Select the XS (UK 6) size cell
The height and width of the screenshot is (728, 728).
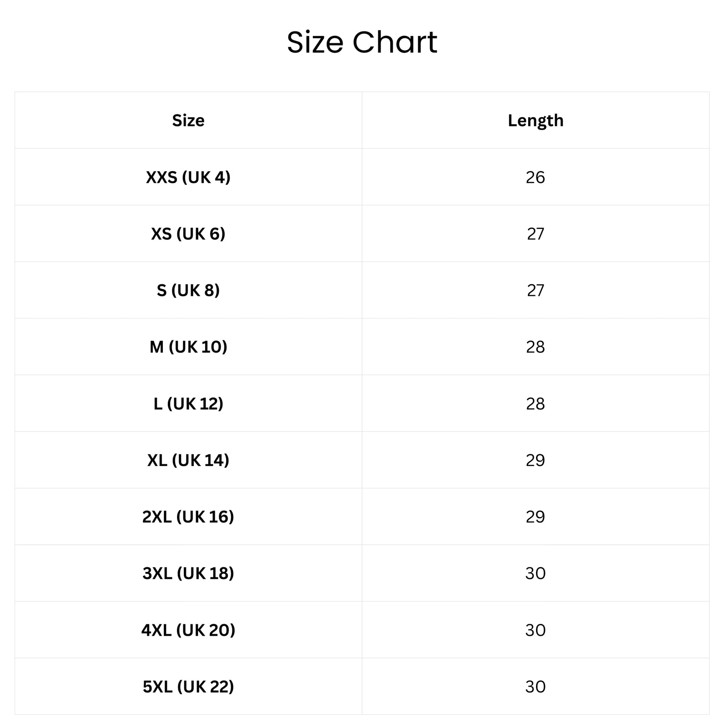[188, 234]
